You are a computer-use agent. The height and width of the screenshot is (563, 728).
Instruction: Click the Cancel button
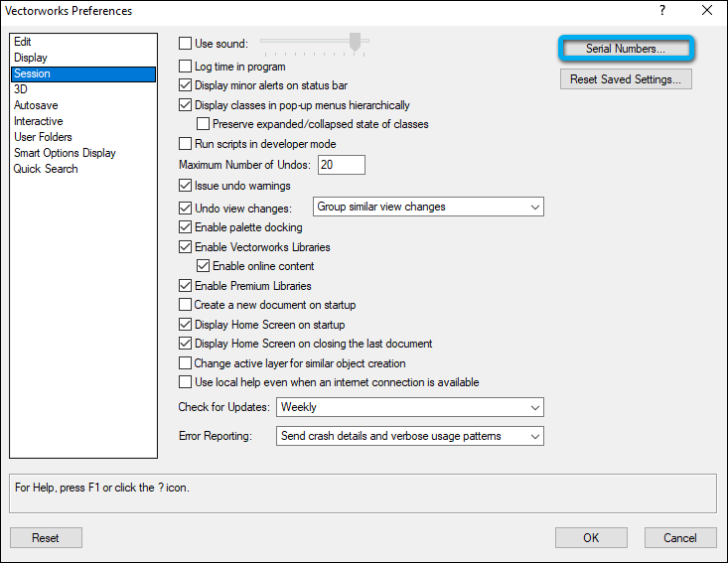click(680, 537)
